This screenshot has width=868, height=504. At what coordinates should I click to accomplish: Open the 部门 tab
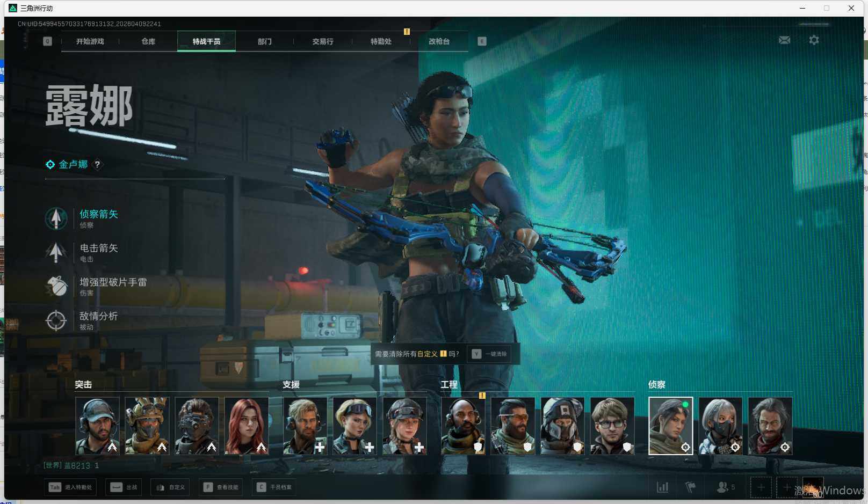[x=264, y=41]
